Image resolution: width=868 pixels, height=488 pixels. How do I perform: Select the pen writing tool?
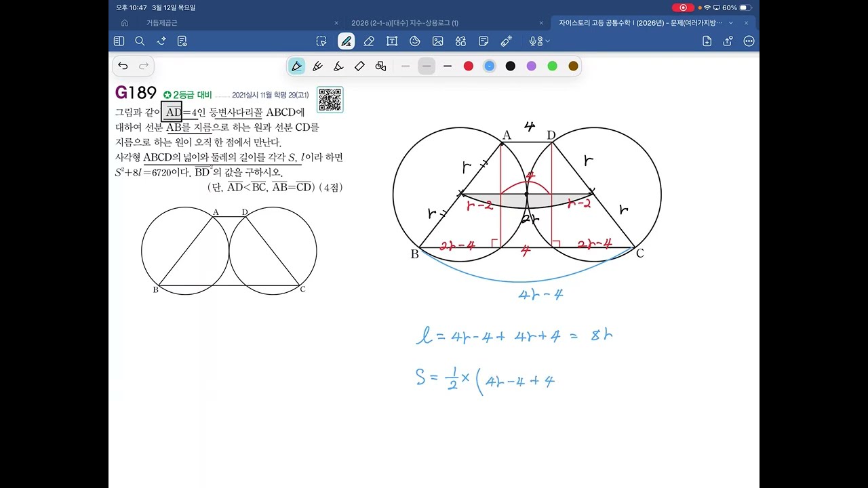click(346, 41)
